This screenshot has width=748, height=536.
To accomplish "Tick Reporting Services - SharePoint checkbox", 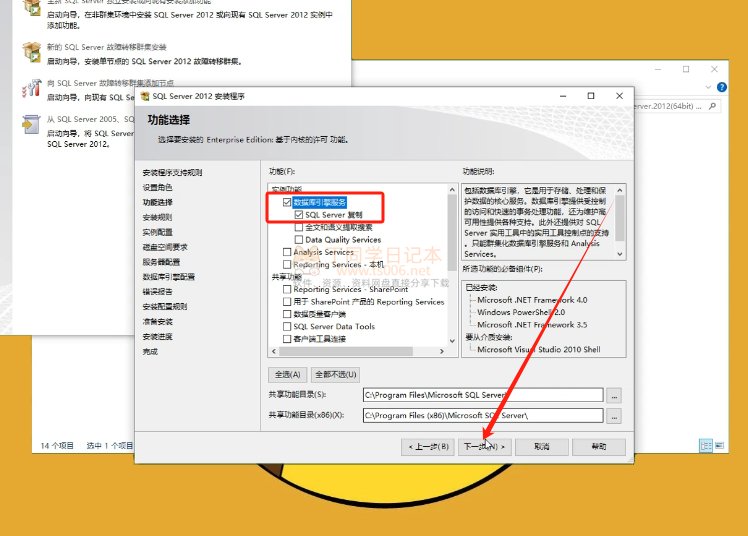I will click(x=287, y=289).
